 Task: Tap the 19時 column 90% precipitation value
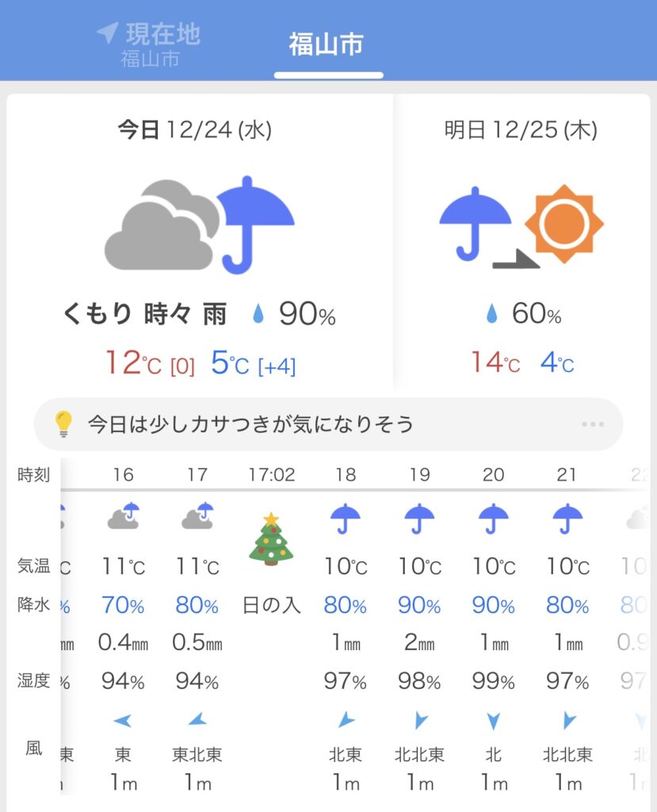pyautogui.click(x=420, y=607)
